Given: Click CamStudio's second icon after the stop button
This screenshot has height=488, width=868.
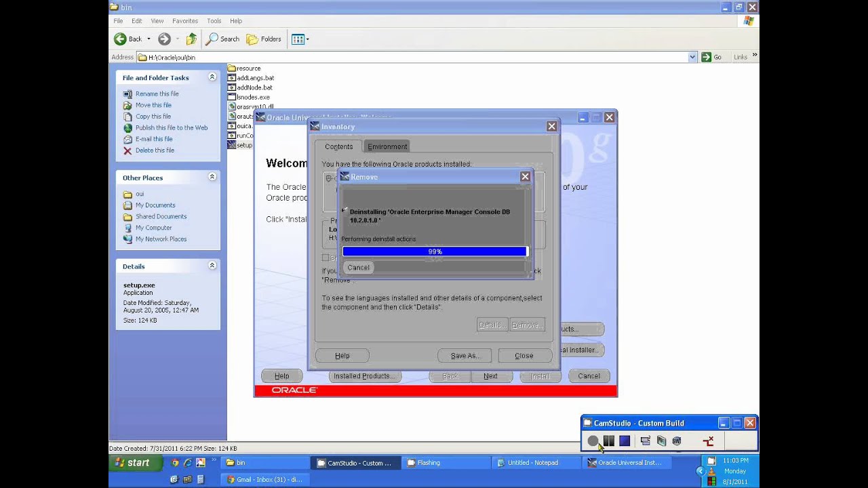Looking at the screenshot, I should [661, 441].
